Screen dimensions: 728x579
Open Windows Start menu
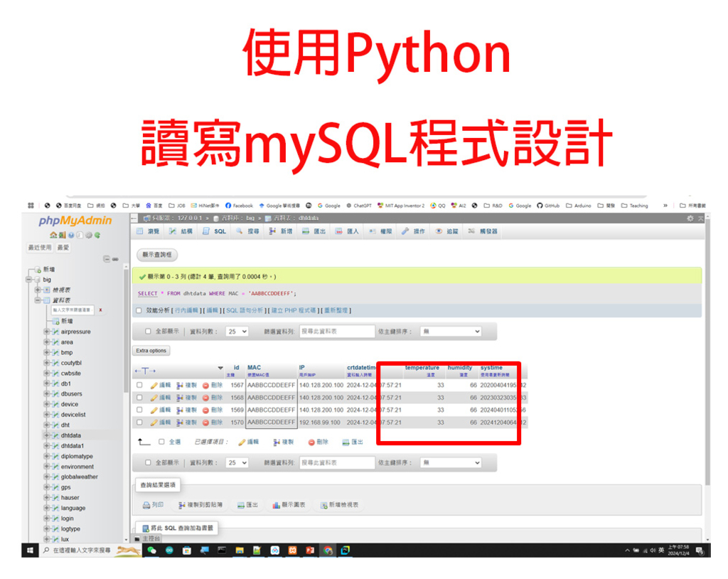pos(30,551)
